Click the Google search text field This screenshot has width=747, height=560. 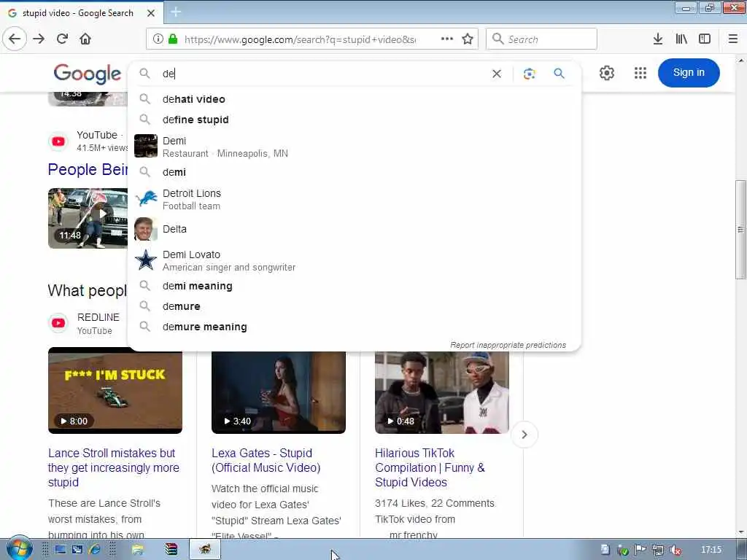coord(324,74)
